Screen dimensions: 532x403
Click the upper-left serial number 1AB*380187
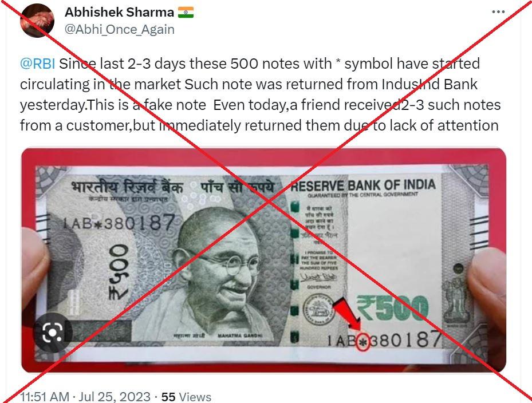[119, 223]
